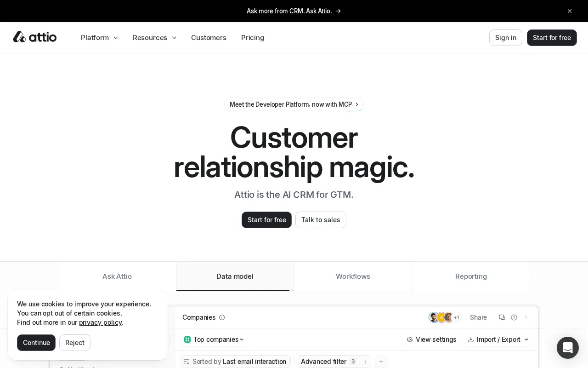Click the +1 collaborators avatar badge
The width and height of the screenshot is (588, 368).
(x=457, y=317)
